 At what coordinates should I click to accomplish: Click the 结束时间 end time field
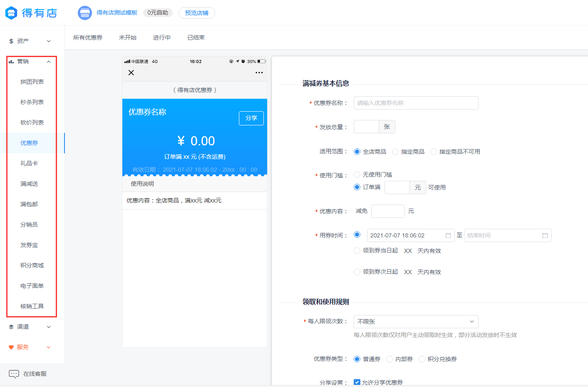click(x=508, y=235)
